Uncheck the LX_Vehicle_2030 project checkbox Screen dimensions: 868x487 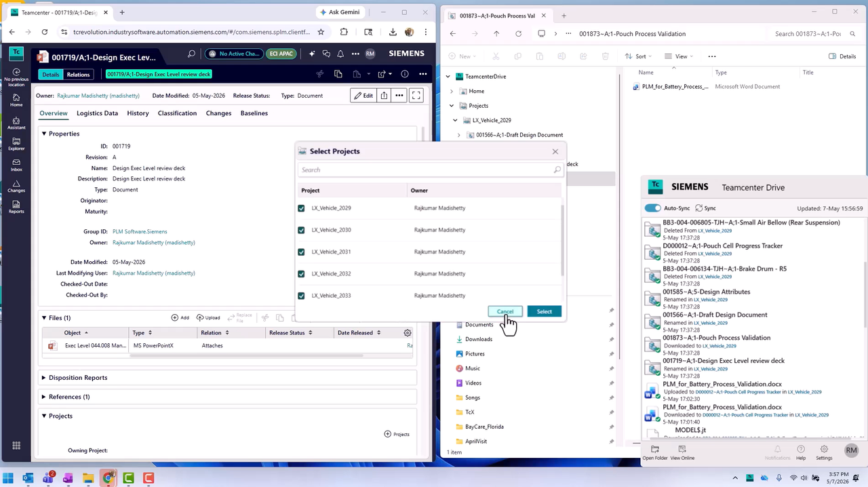coord(301,230)
